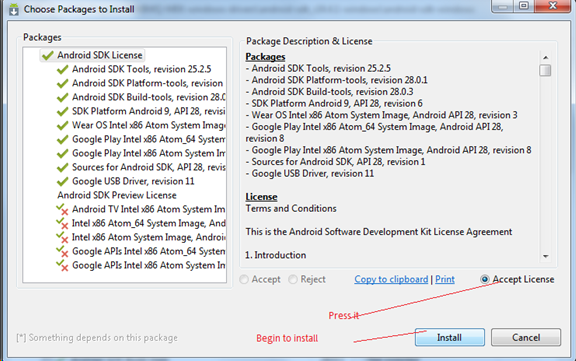Click the status icon beside Google APIs Intel x86 Atom System In
576x361 pixels.
click(62, 266)
